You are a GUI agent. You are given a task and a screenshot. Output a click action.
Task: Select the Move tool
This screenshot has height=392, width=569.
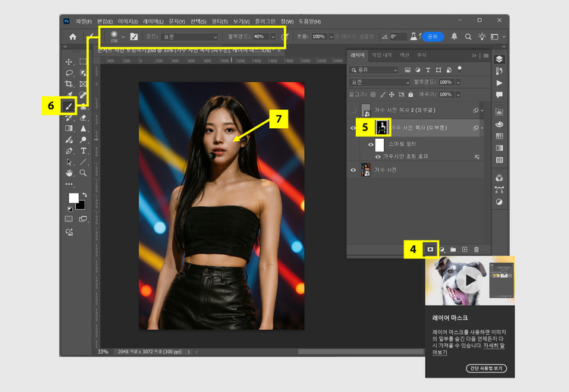69,61
